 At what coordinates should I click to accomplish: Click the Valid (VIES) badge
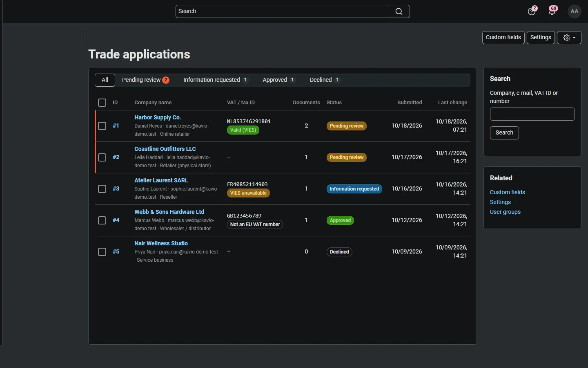point(243,130)
